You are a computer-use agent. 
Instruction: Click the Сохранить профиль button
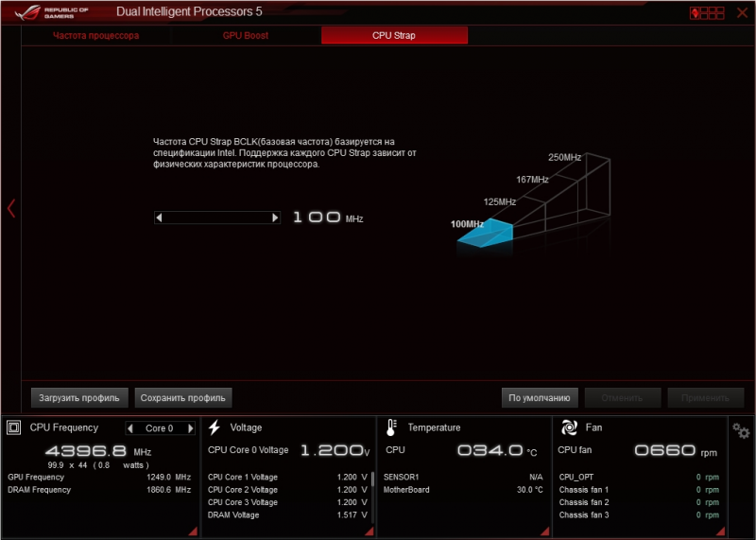(x=183, y=398)
